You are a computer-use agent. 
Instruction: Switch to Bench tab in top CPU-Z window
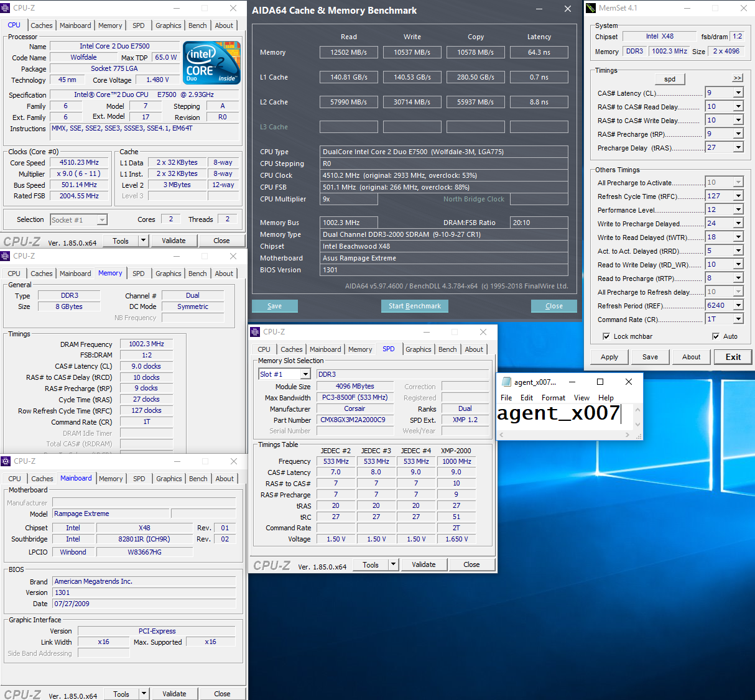pyautogui.click(x=198, y=25)
